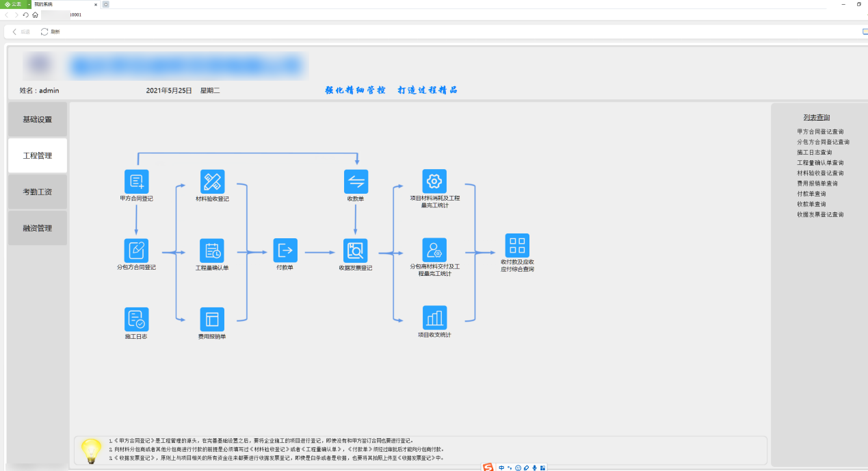Viewport: 868px width, 471px height.
Task: Click the IME skin pen icon
Action: 526,468
